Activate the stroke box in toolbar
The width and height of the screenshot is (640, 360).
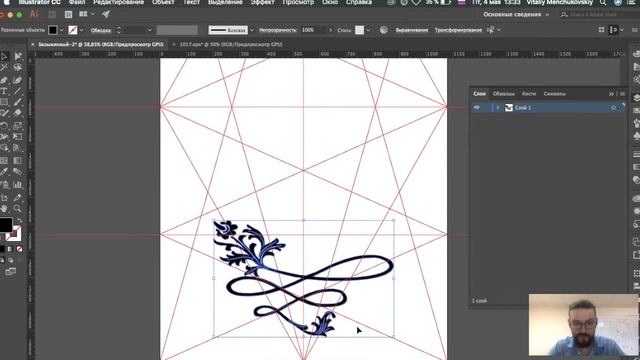pyautogui.click(x=14, y=234)
